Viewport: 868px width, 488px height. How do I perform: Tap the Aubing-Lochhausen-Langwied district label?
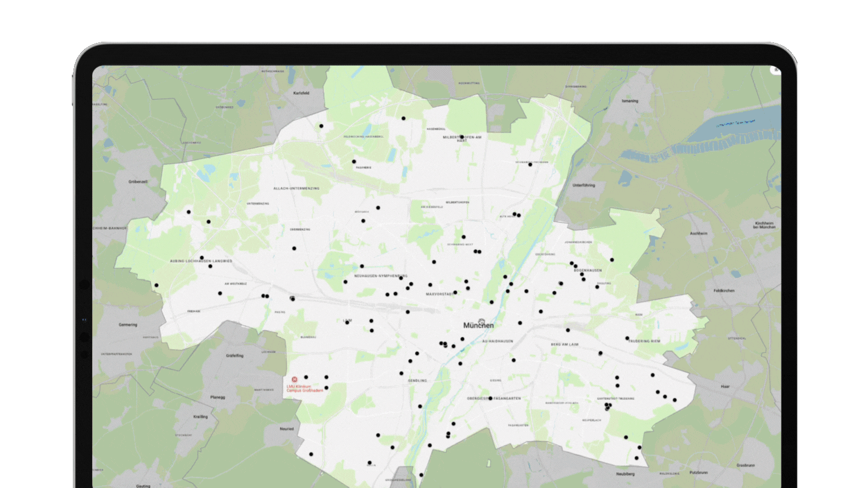pos(201,262)
